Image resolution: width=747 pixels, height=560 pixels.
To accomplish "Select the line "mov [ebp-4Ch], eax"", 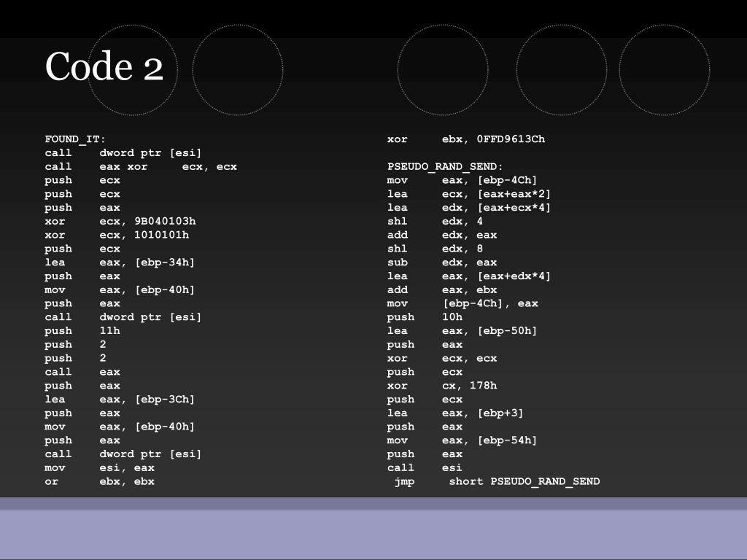I will 462,303.
